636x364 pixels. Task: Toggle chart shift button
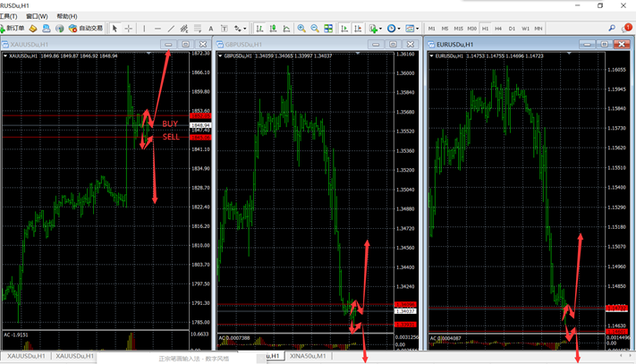359,29
